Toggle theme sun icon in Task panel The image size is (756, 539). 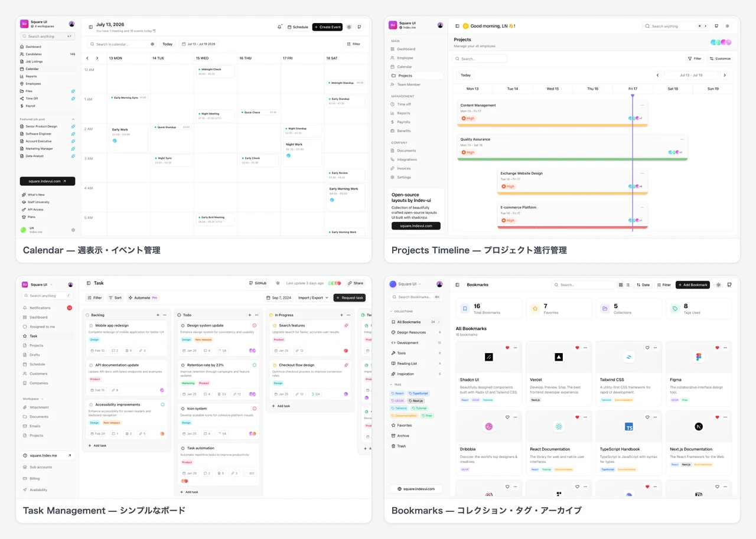coord(278,283)
